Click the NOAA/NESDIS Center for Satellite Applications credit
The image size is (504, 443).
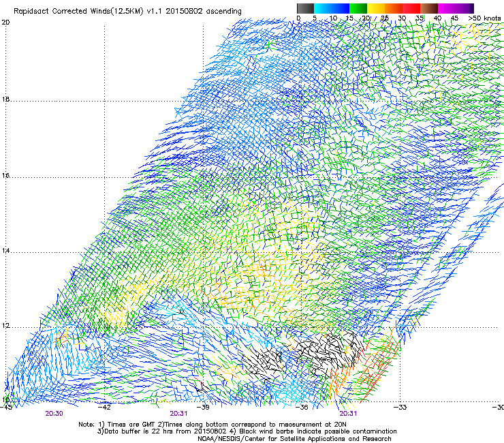[x=294, y=439]
